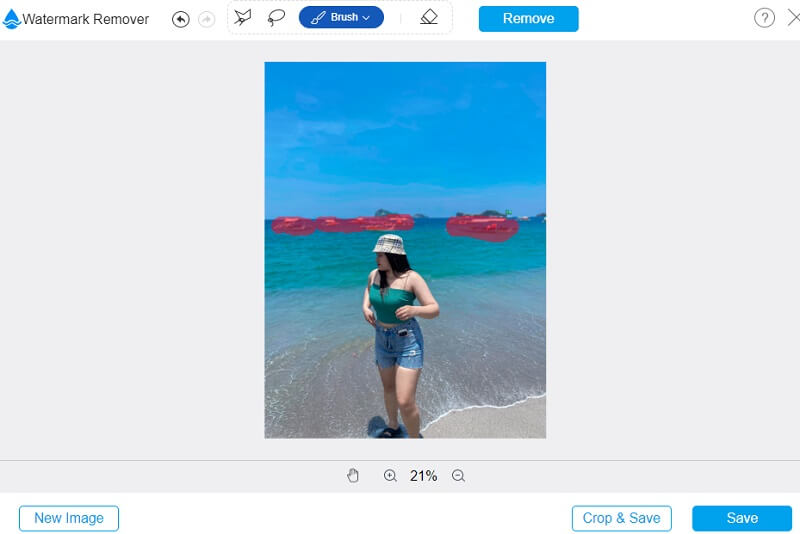
Task: Click the Watermark Remover logo icon
Action: tap(12, 19)
